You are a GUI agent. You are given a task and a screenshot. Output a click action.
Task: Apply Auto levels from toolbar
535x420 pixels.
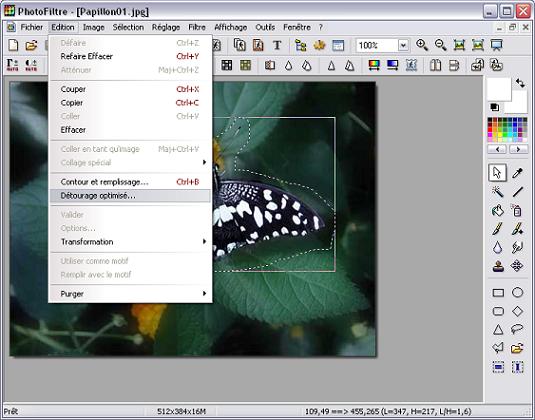(13, 65)
